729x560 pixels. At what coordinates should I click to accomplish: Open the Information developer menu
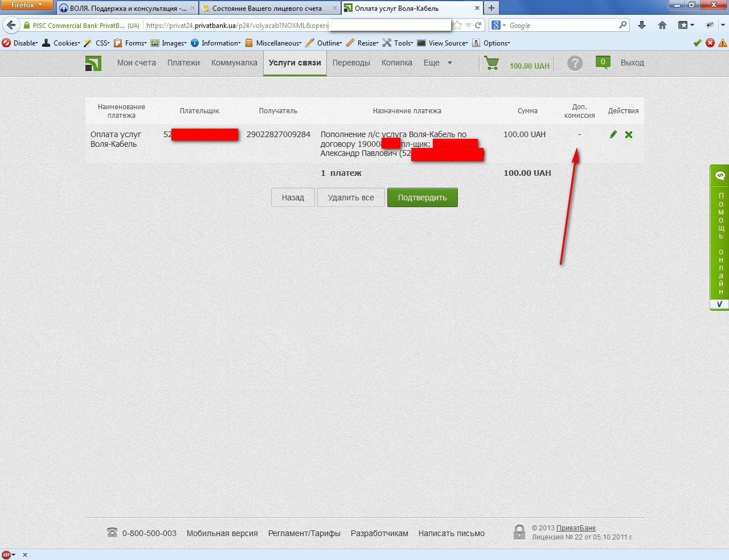click(216, 43)
